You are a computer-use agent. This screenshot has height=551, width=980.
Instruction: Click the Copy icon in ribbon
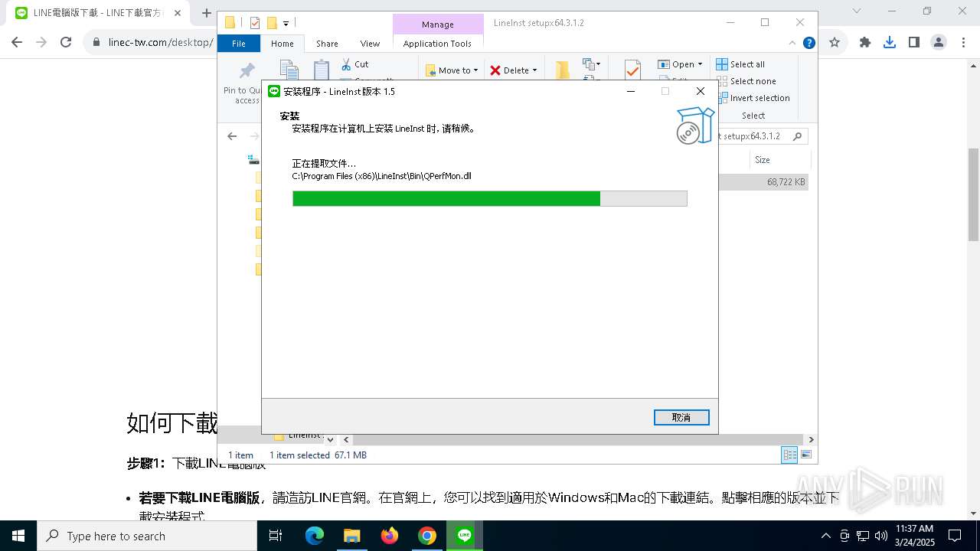click(x=289, y=70)
